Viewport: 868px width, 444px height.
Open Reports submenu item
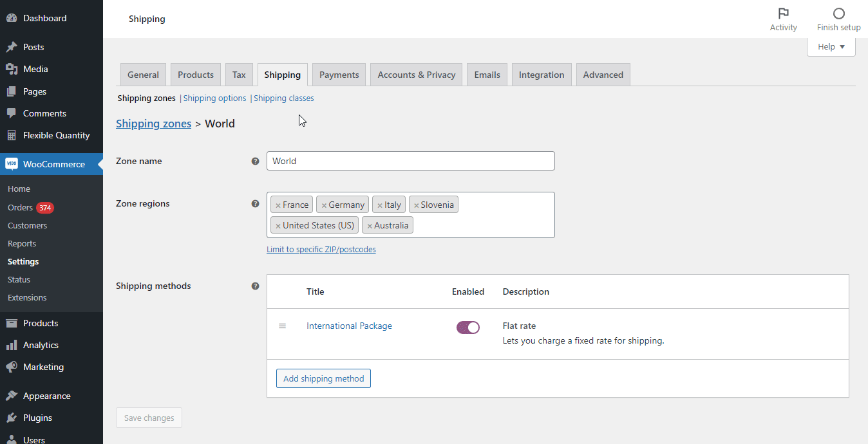click(22, 243)
